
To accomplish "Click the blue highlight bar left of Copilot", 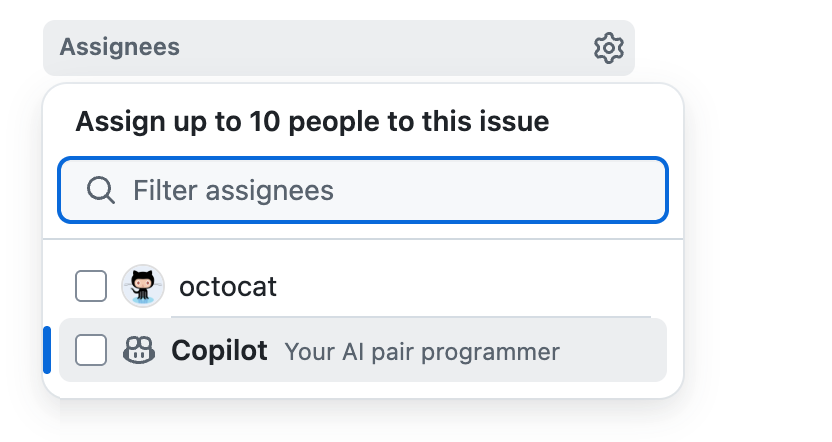I will pos(47,350).
